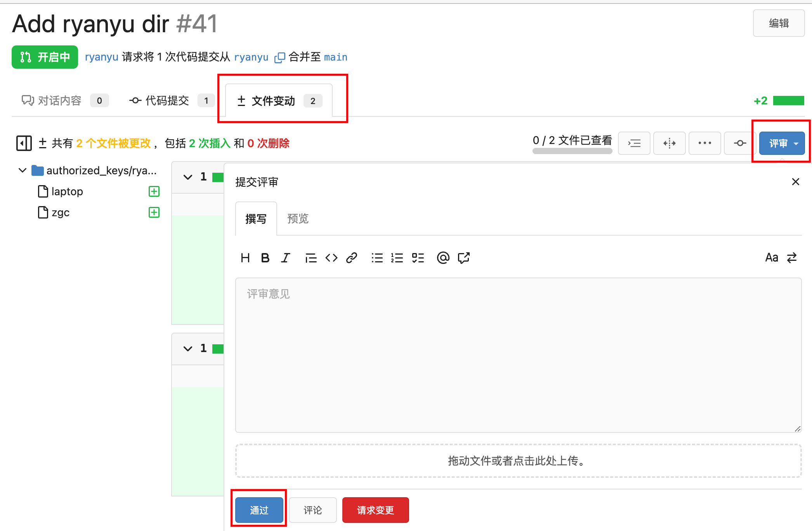Click the red 请求变更 button
This screenshot has width=812, height=531.
pyautogui.click(x=375, y=510)
